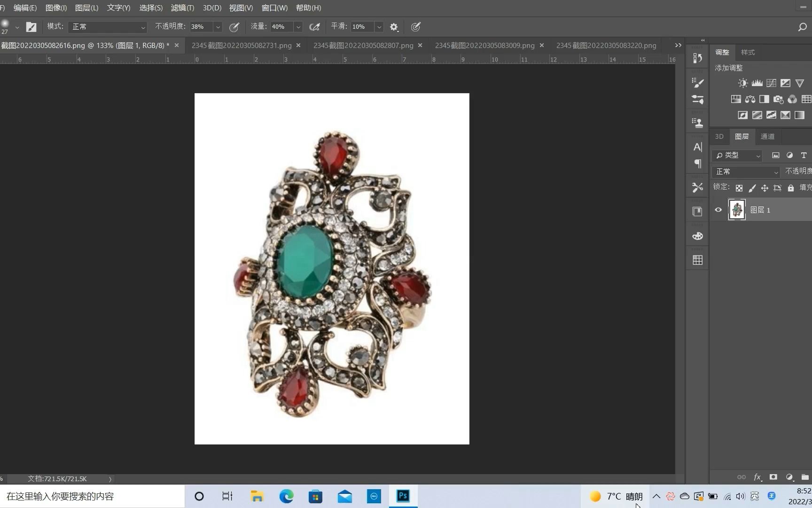Add an Exposure adjustment
The width and height of the screenshot is (812, 508).
[785, 83]
